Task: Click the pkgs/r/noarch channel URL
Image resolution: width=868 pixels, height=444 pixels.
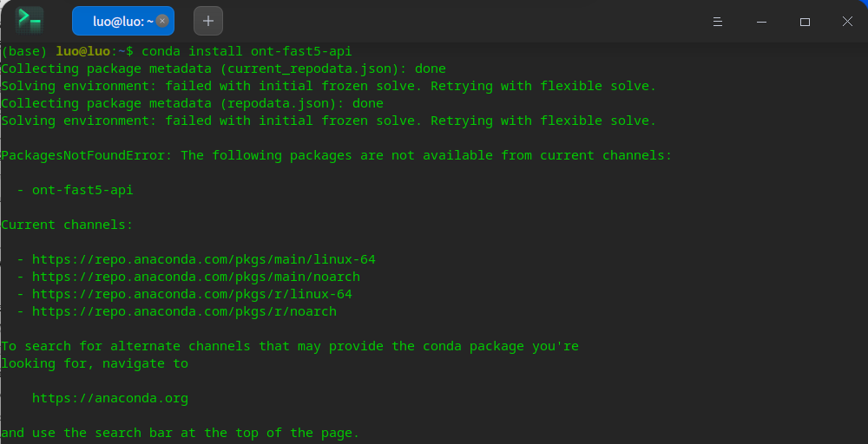Action: tap(184, 311)
